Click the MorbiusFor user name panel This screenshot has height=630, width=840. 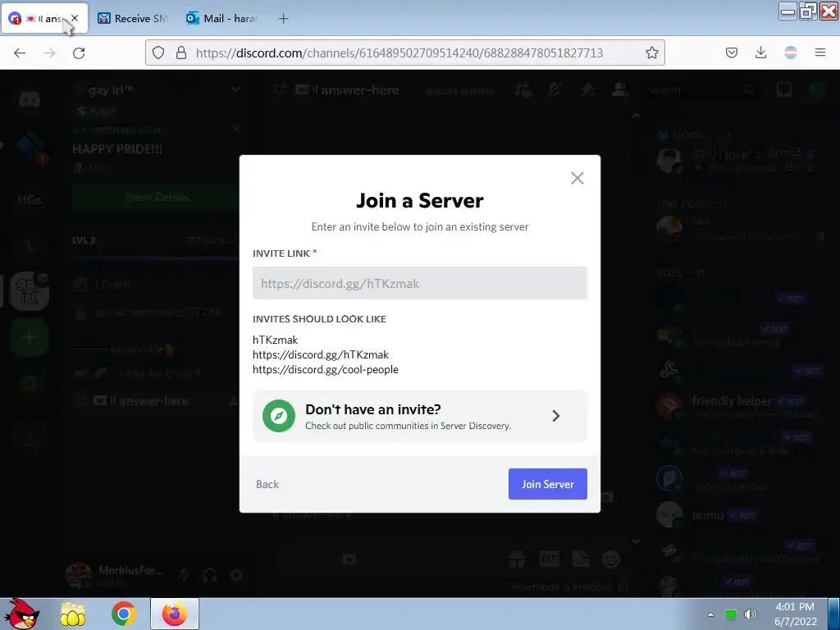coord(113,575)
